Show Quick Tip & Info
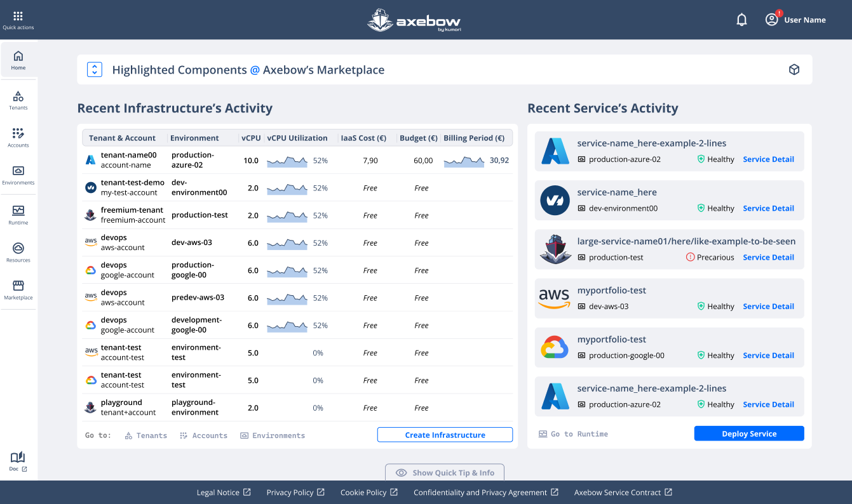 (445, 473)
